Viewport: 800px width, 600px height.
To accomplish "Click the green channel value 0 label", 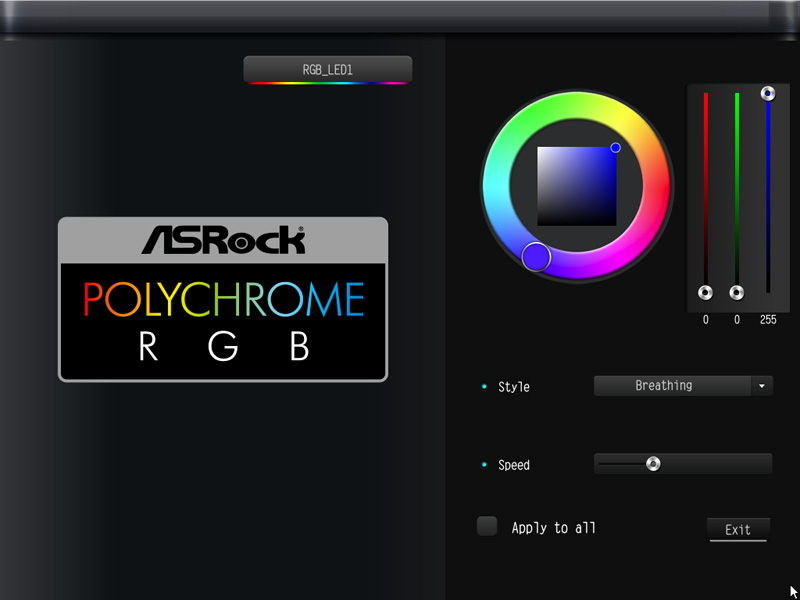I will tap(737, 320).
